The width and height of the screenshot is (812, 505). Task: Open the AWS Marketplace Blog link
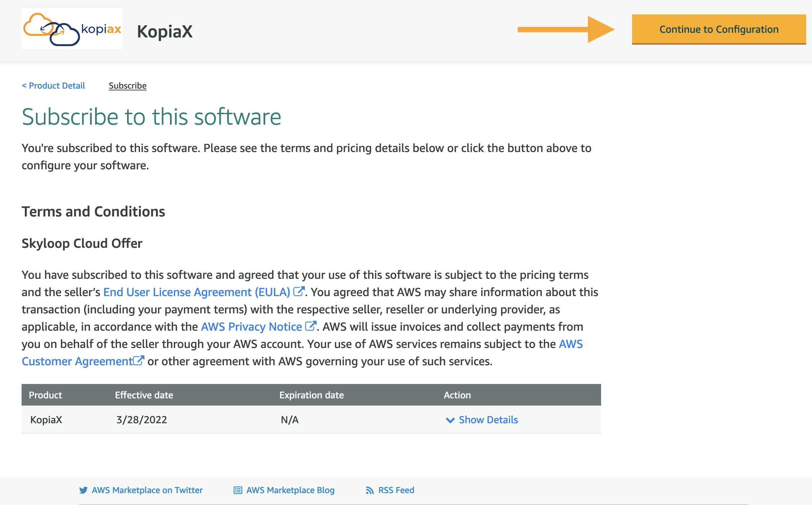290,490
